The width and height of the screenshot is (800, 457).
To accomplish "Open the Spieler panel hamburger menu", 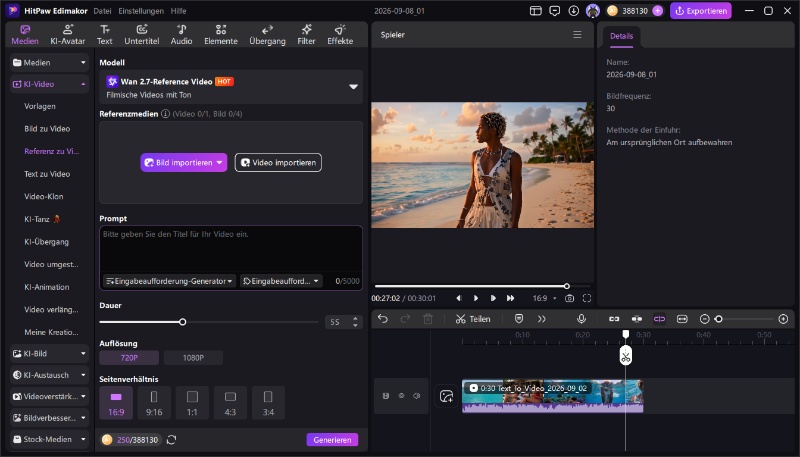I will point(577,35).
